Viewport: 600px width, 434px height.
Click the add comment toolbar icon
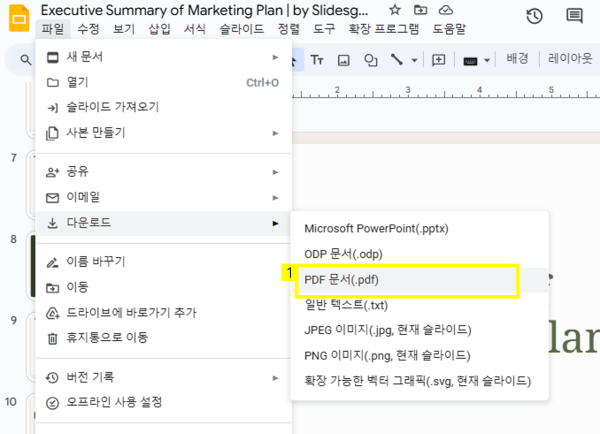[x=438, y=60]
